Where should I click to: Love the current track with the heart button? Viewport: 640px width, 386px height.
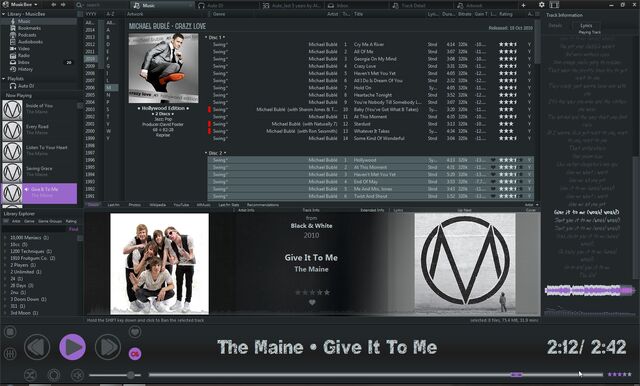click(x=135, y=332)
